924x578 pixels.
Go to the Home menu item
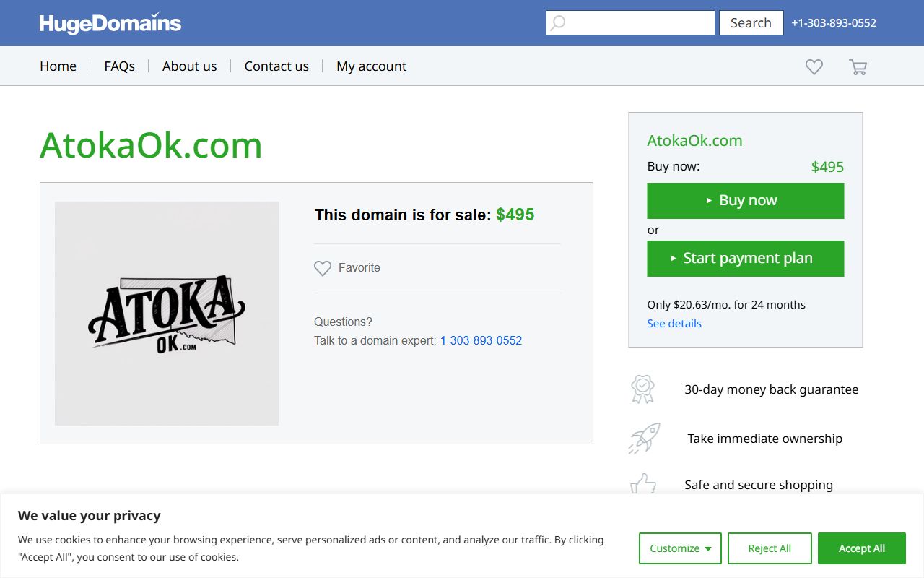click(58, 66)
